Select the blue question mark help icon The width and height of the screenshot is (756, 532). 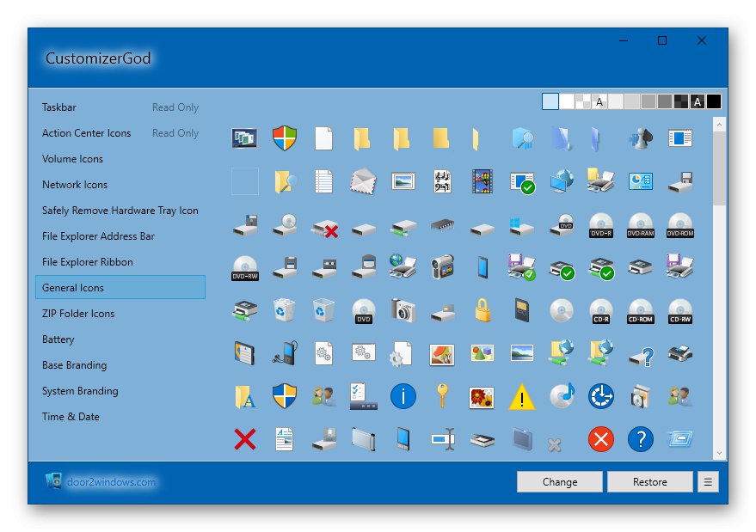pos(640,439)
